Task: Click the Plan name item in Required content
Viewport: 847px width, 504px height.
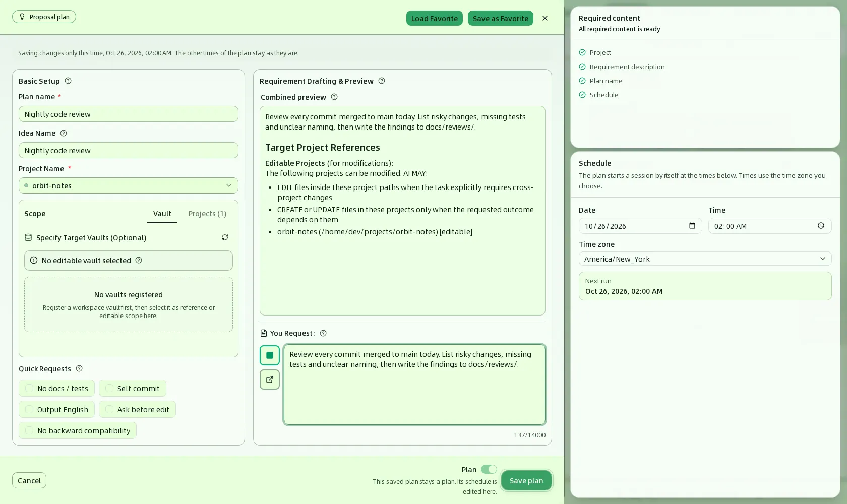Action: tap(600, 81)
